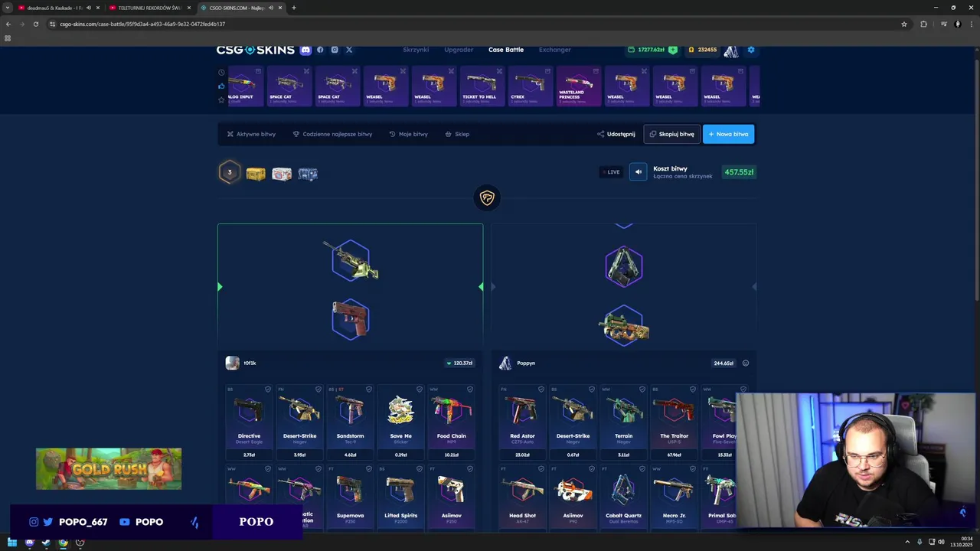
Task: Open the Sklep tab
Action: click(457, 134)
